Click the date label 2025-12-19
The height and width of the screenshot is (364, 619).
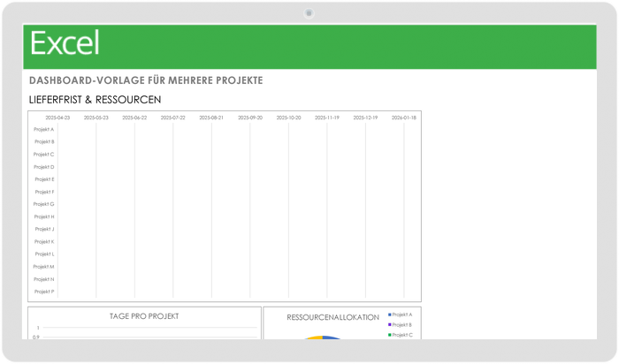pos(365,118)
